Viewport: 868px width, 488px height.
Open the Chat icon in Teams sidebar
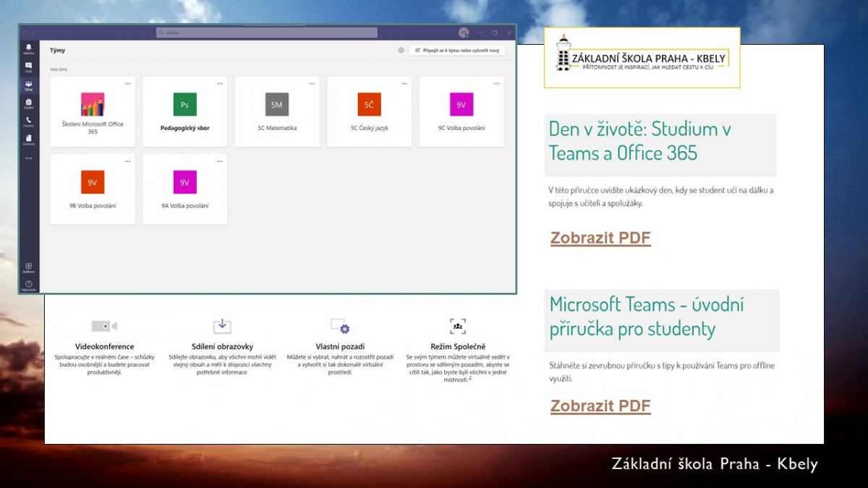(29, 67)
